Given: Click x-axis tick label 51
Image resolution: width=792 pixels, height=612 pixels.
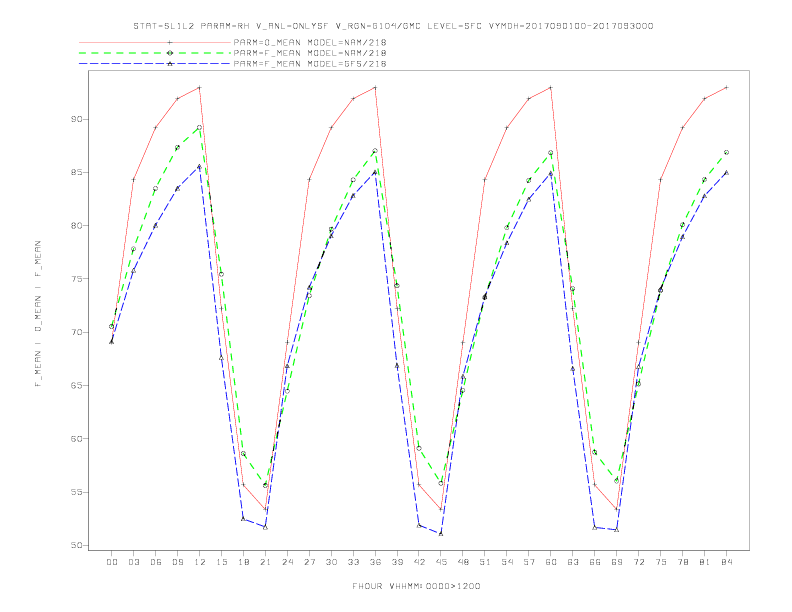Looking at the screenshot, I should click(485, 562).
